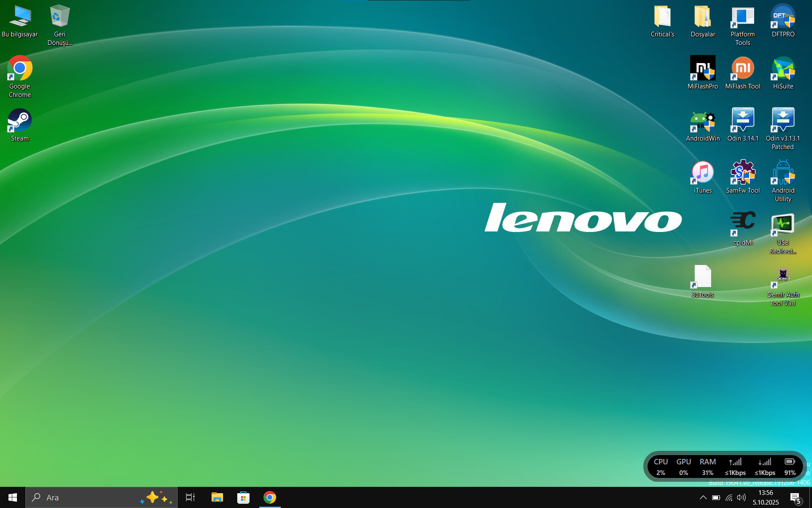Image resolution: width=812 pixels, height=508 pixels.
Task: Open the Wi-Fi network tray icon
Action: [x=729, y=497]
